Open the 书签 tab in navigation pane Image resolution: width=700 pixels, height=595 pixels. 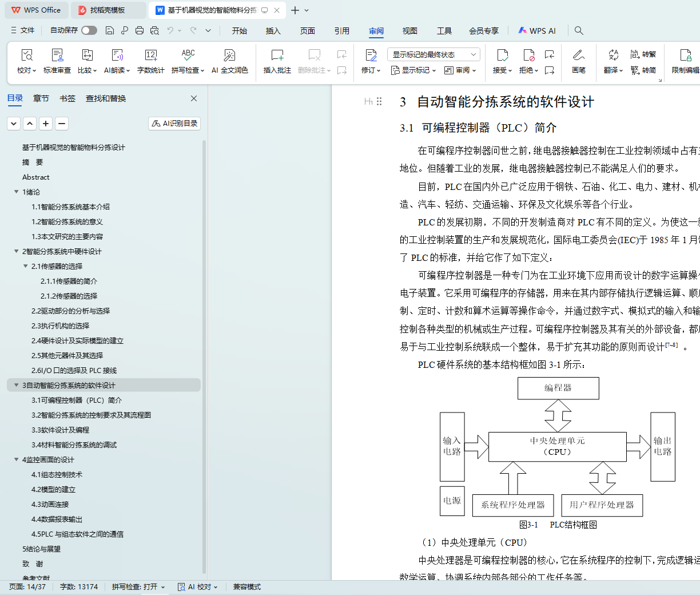click(x=67, y=98)
